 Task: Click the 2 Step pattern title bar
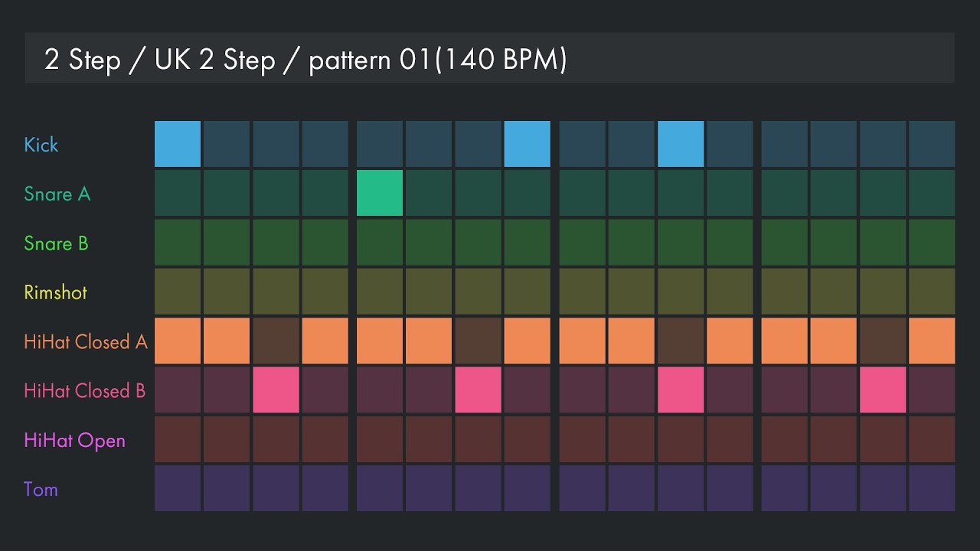point(489,58)
